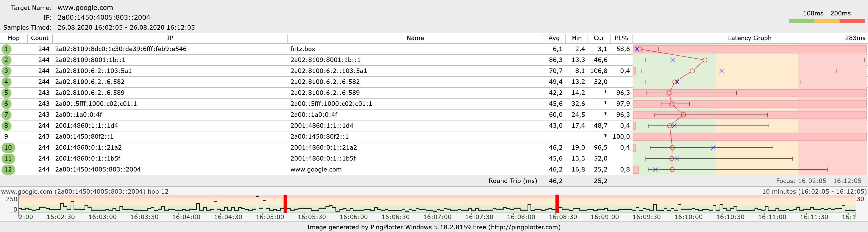Screen dimensions: 868x232
Task: Select the hop 6 number badge
Action: pos(6,104)
